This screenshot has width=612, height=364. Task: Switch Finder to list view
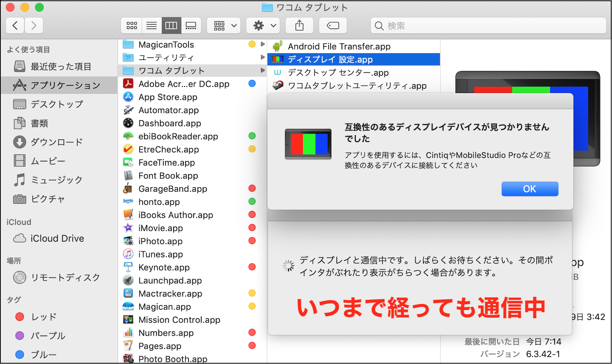pos(151,26)
